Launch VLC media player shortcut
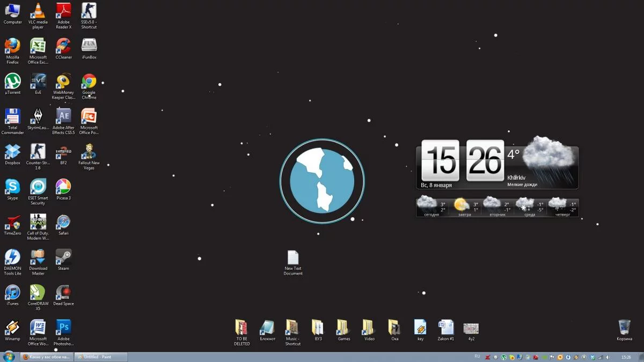 [38, 16]
